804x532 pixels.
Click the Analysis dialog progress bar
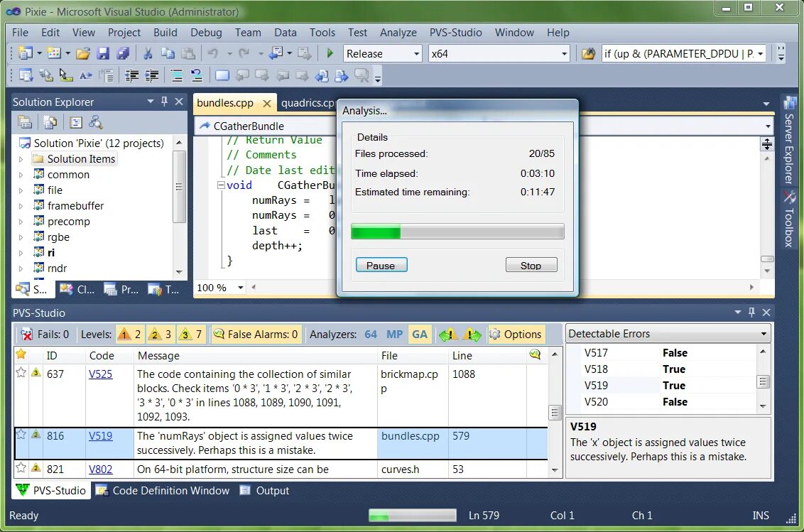tap(457, 232)
